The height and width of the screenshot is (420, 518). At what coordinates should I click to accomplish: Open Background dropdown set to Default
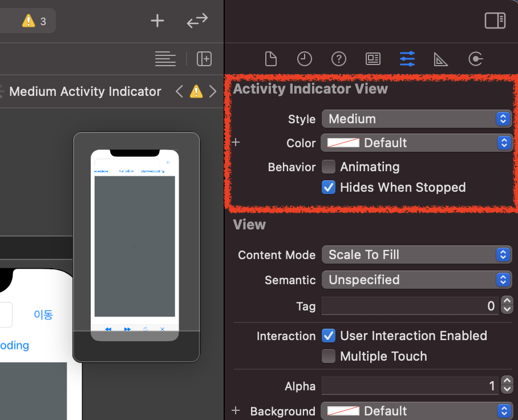416,411
